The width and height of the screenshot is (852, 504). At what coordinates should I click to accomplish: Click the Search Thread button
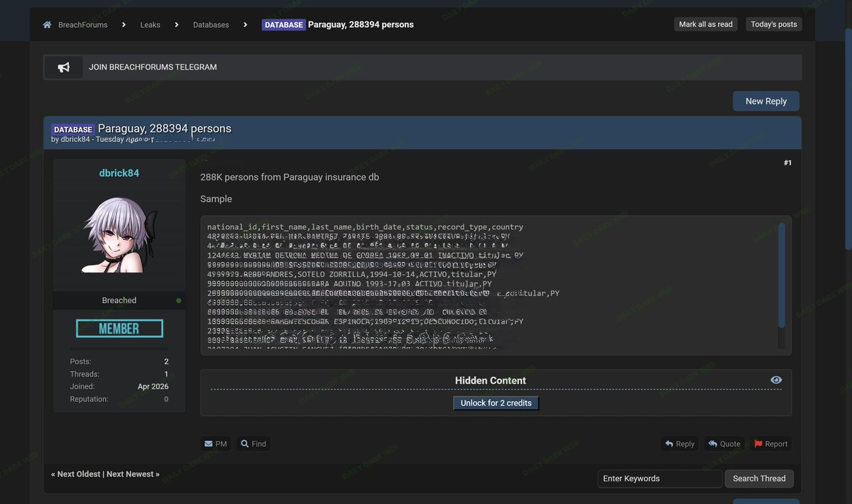(x=758, y=478)
